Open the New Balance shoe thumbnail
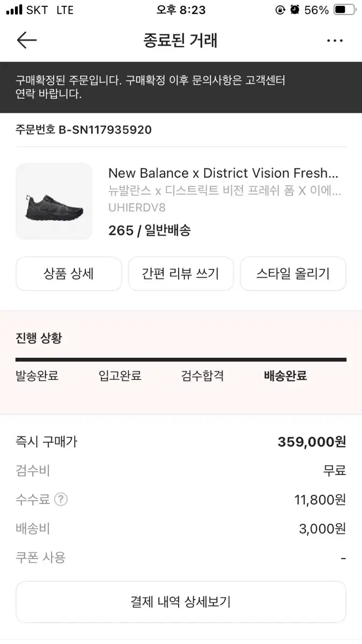Viewport: 362px width, 644px height. tap(54, 201)
